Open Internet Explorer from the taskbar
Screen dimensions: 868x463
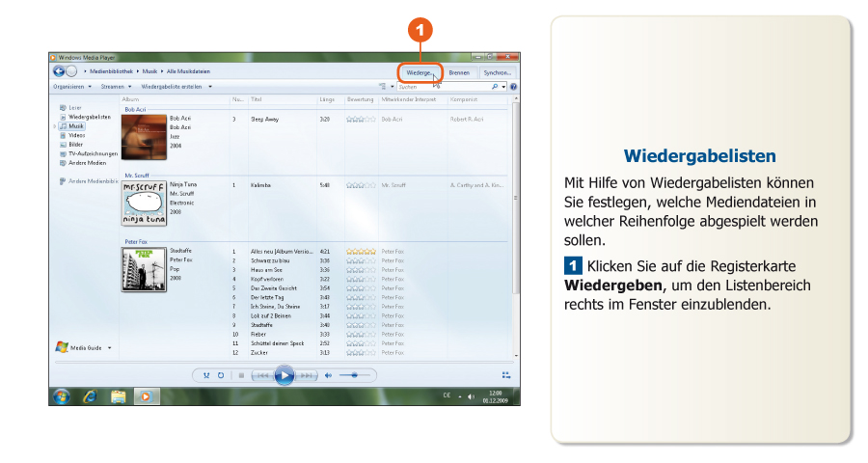click(x=90, y=395)
